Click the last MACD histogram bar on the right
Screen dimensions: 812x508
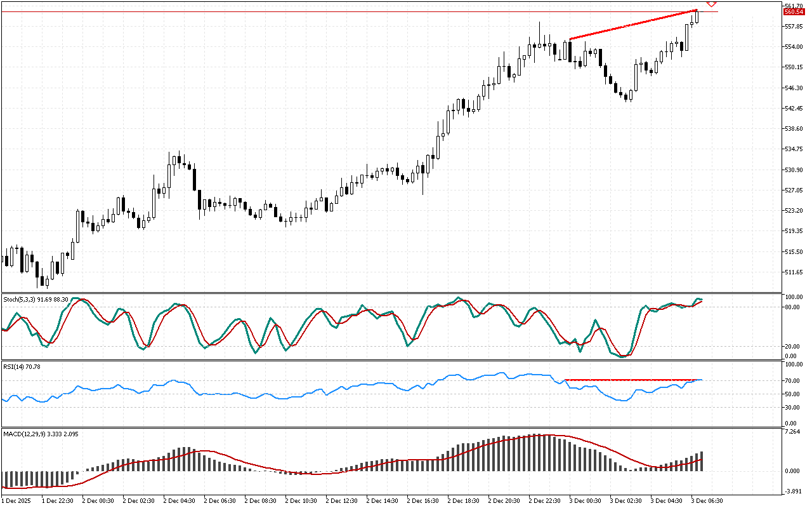coord(701,461)
